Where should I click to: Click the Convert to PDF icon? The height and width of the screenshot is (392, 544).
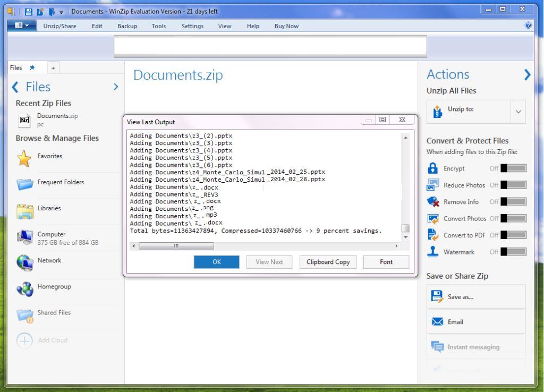[x=433, y=235]
